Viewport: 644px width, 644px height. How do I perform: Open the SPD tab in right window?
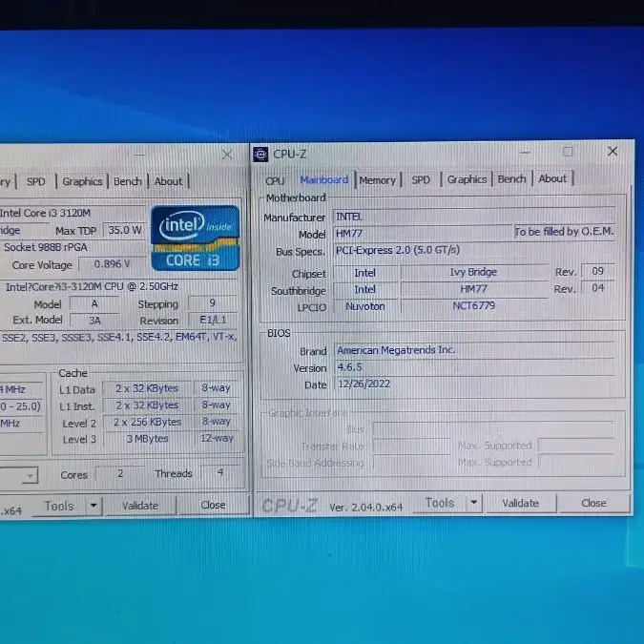[x=421, y=180]
